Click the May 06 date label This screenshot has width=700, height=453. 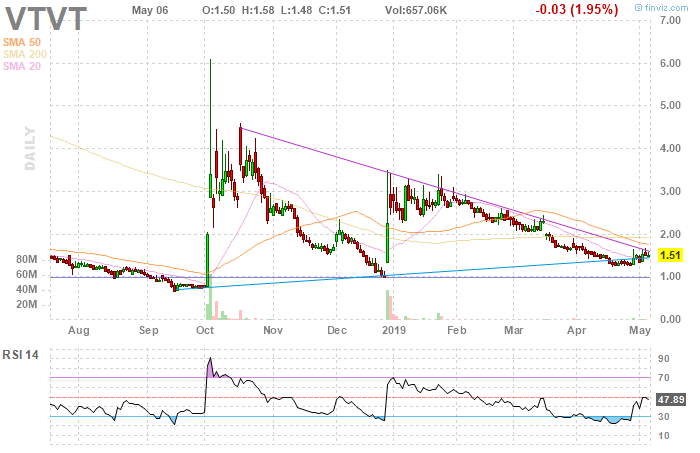tap(150, 10)
